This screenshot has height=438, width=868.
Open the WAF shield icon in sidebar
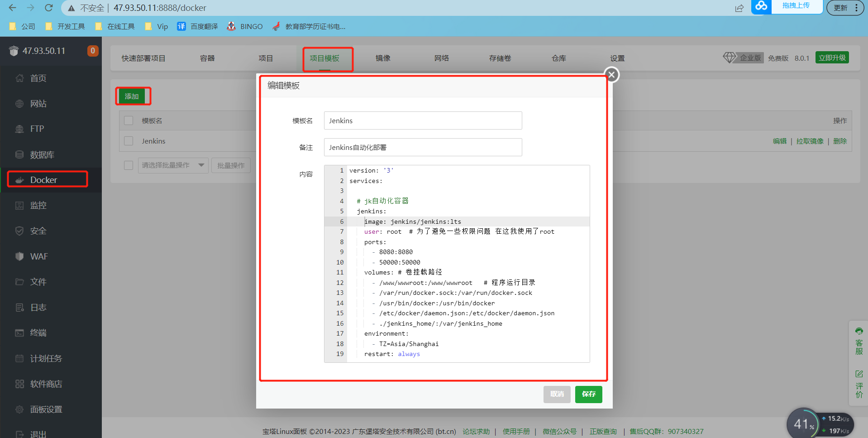point(19,256)
